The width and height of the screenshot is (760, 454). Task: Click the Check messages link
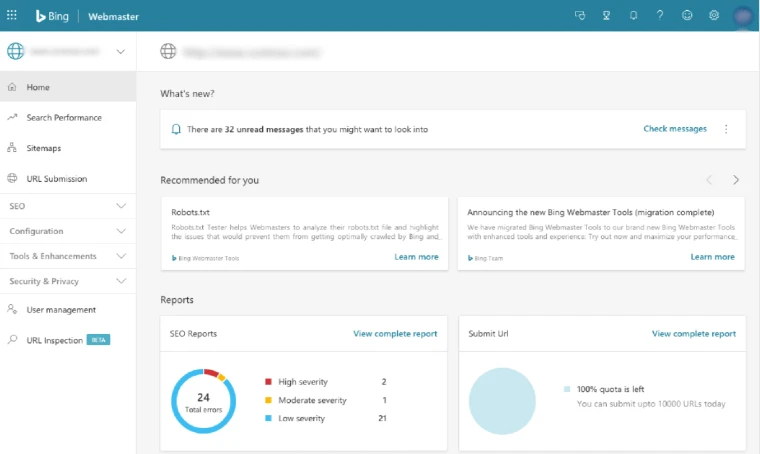click(x=675, y=129)
